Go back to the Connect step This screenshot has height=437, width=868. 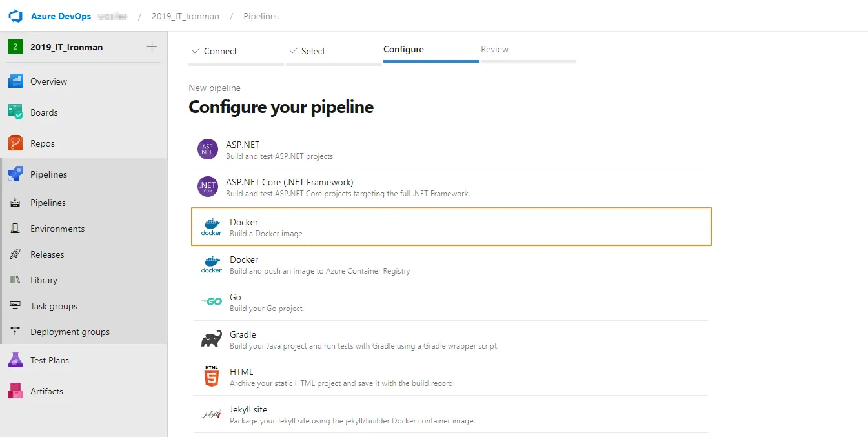click(219, 50)
